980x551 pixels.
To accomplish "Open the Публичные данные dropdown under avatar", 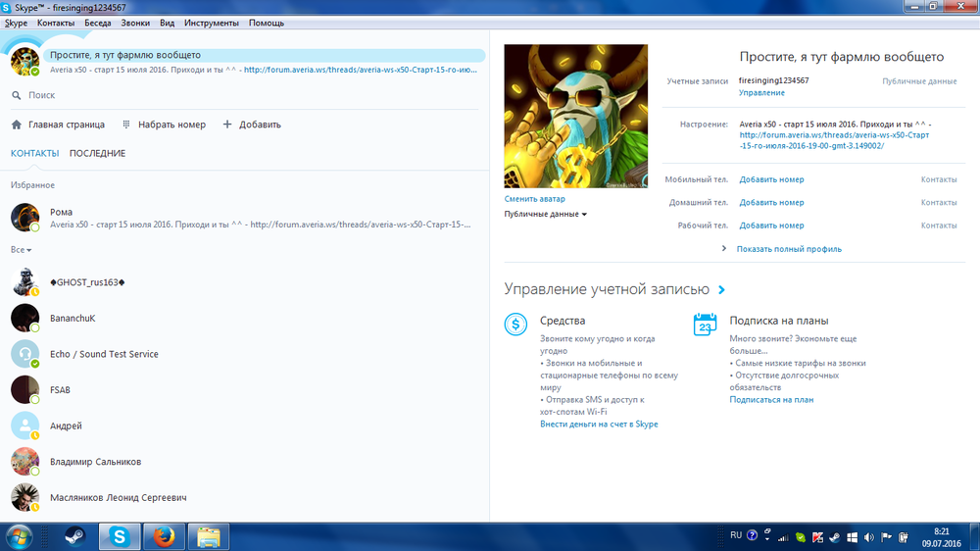I will (545, 214).
